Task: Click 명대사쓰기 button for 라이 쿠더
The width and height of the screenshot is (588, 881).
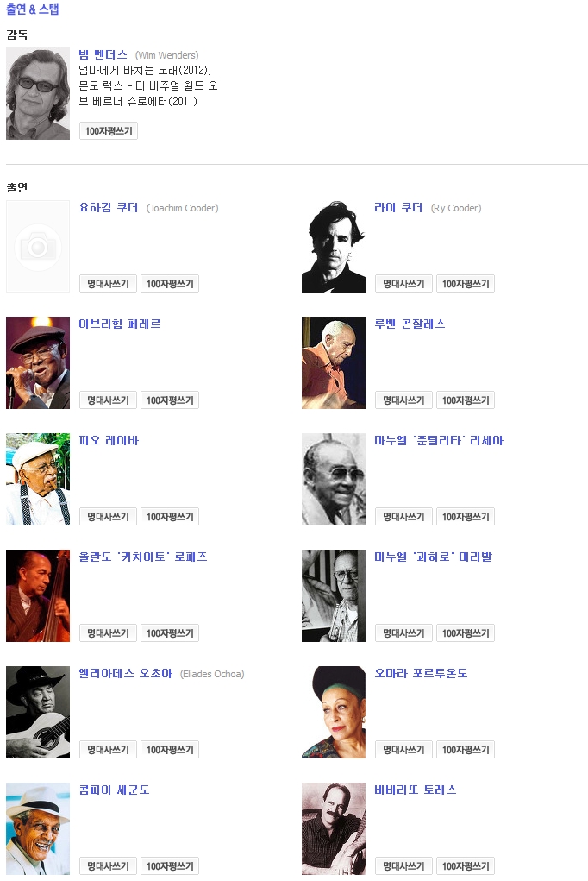Action: [x=403, y=284]
